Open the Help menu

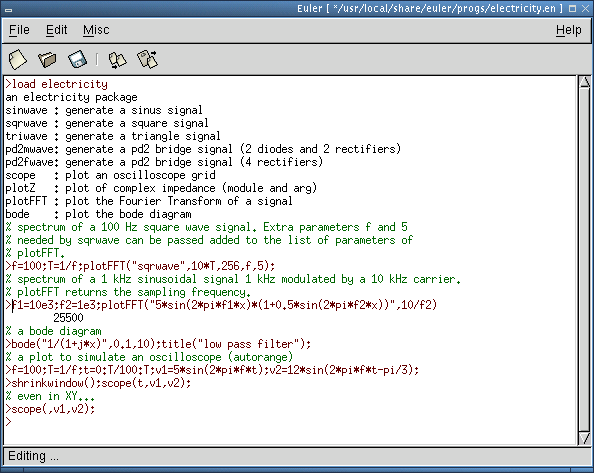(x=569, y=30)
